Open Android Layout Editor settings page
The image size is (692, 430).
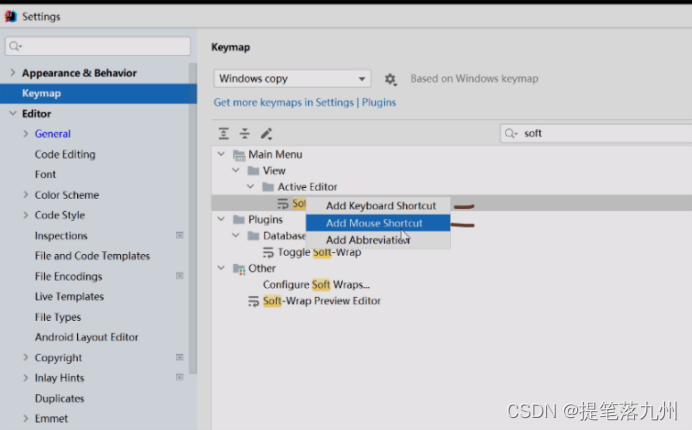tap(87, 337)
